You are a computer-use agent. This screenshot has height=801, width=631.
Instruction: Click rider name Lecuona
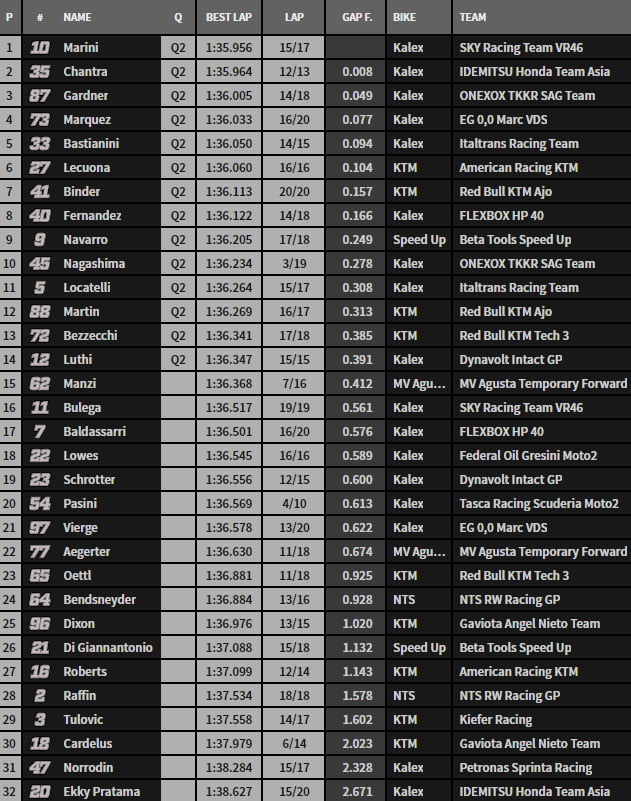[x=87, y=167]
